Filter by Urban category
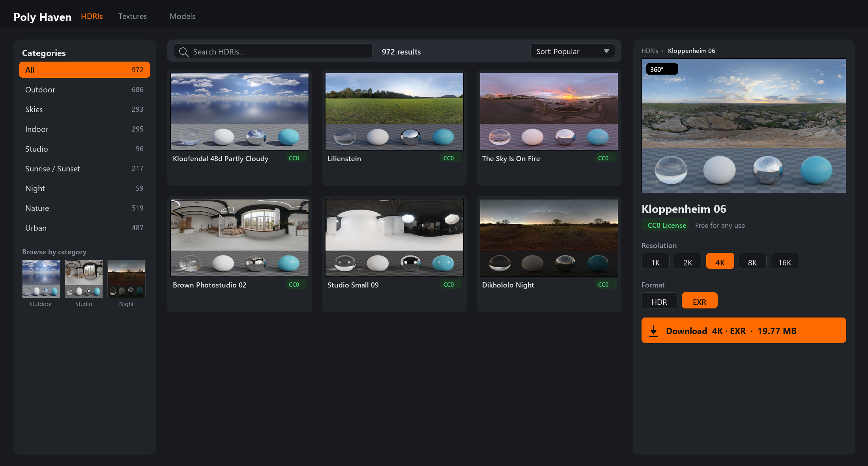Screen dimensions: 868x466 [x=84, y=228]
